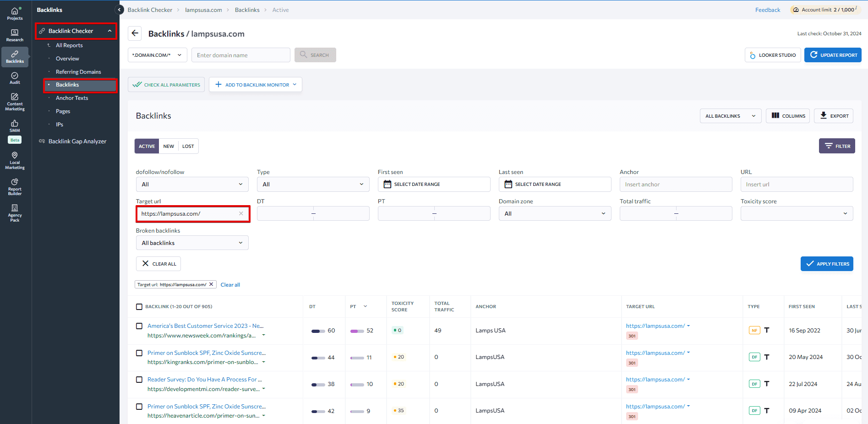
Task: Click the Columns button
Action: coord(788,116)
